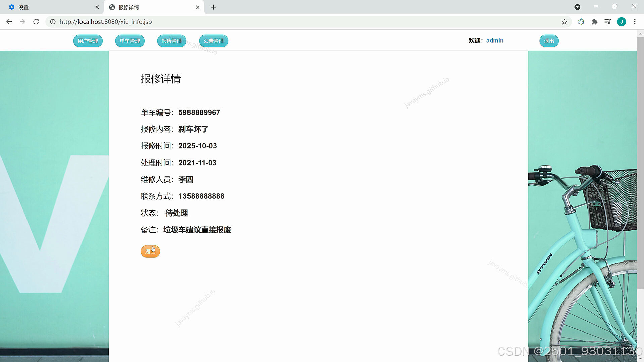Bookmark this page with the star icon

click(x=564, y=22)
